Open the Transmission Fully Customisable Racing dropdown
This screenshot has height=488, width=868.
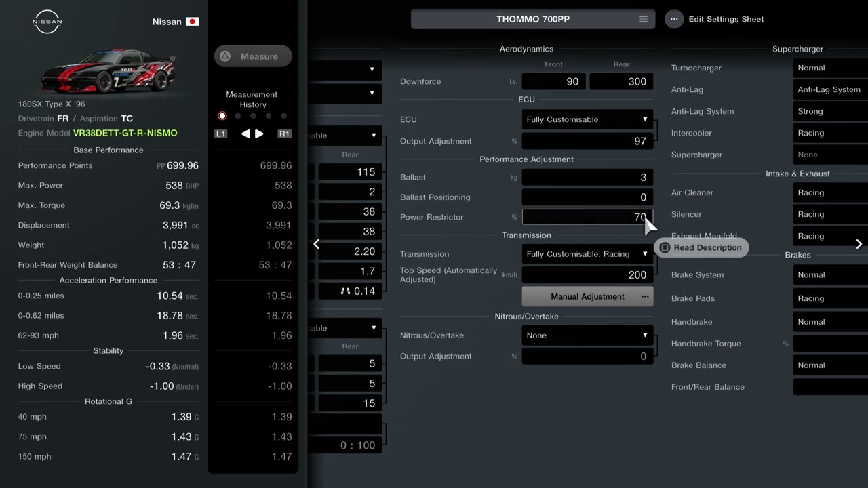pos(587,254)
